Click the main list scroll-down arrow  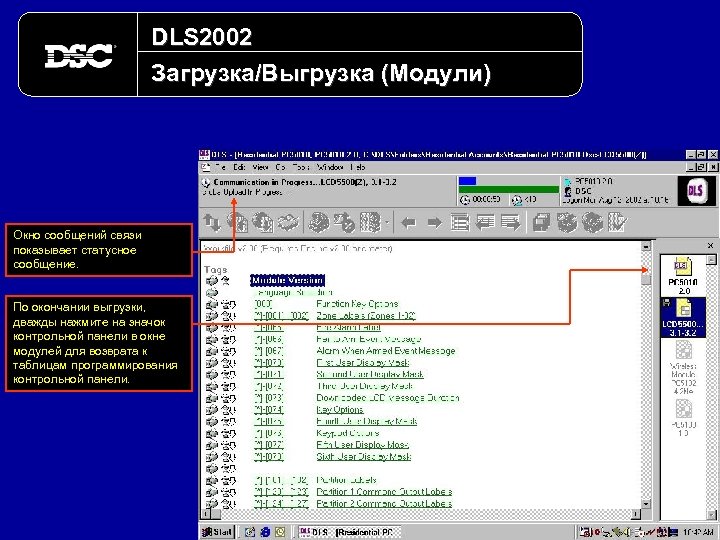click(x=646, y=504)
